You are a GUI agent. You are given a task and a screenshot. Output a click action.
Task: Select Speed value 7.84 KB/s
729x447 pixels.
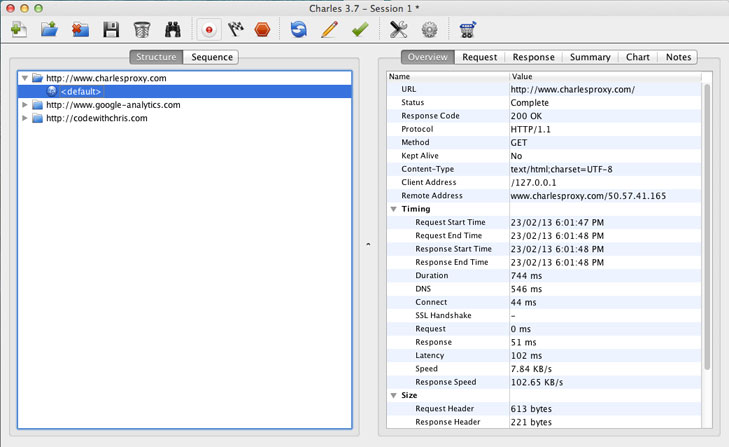click(x=531, y=369)
